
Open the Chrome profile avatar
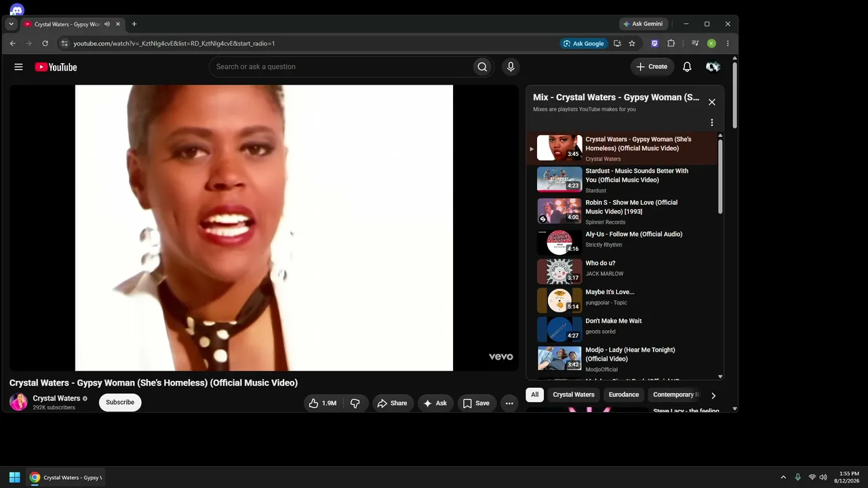tap(711, 43)
